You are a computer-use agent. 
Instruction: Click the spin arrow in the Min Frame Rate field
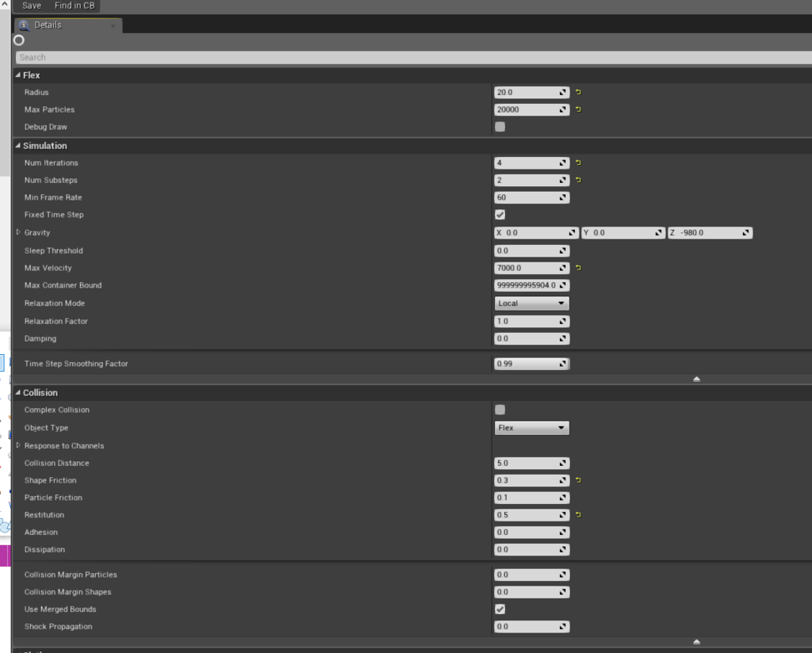(x=563, y=197)
